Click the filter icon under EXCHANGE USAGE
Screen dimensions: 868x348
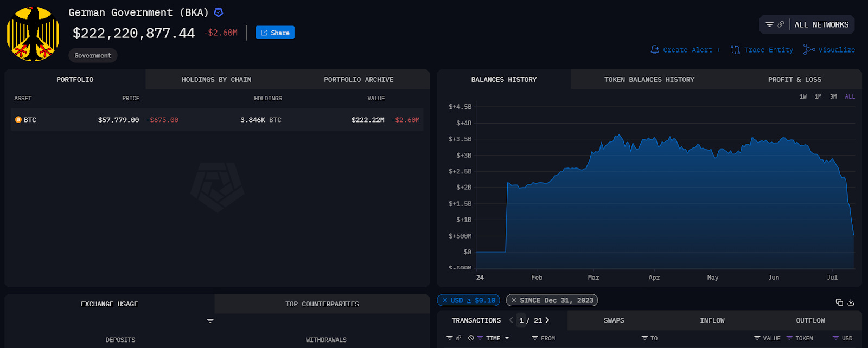click(x=210, y=321)
